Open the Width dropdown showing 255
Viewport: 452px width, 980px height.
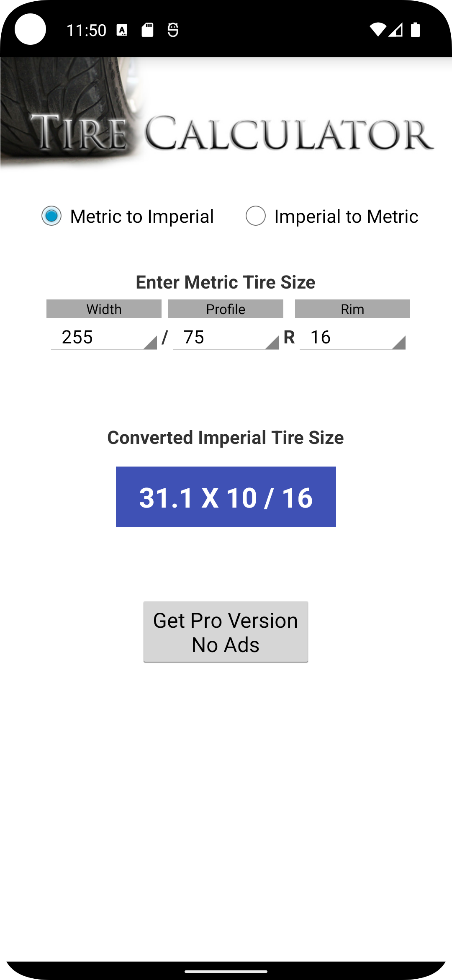[104, 338]
